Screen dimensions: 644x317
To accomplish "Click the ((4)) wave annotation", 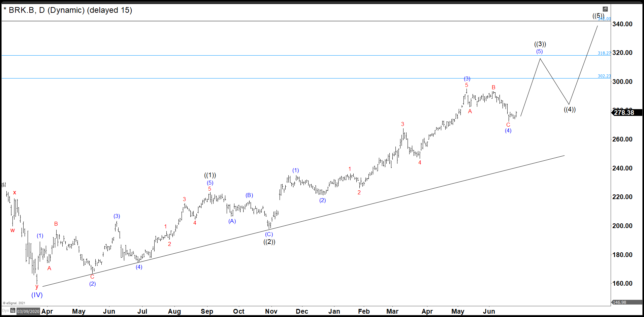I will (570, 109).
